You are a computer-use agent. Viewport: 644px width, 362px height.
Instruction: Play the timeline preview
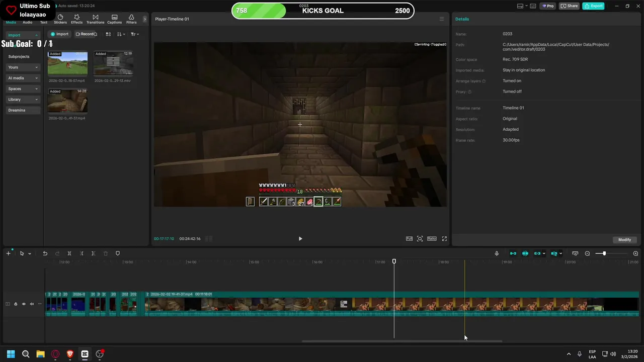[x=300, y=239]
